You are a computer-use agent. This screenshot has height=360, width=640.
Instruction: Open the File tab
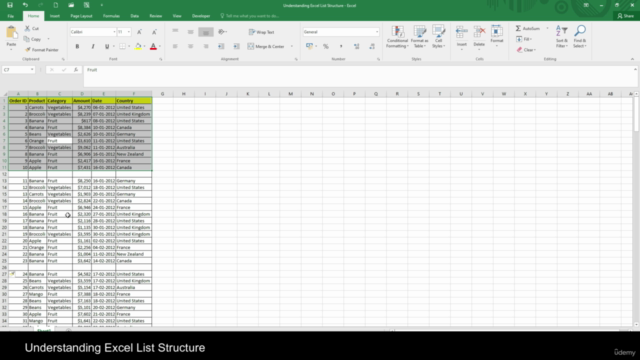pyautogui.click(x=11, y=16)
